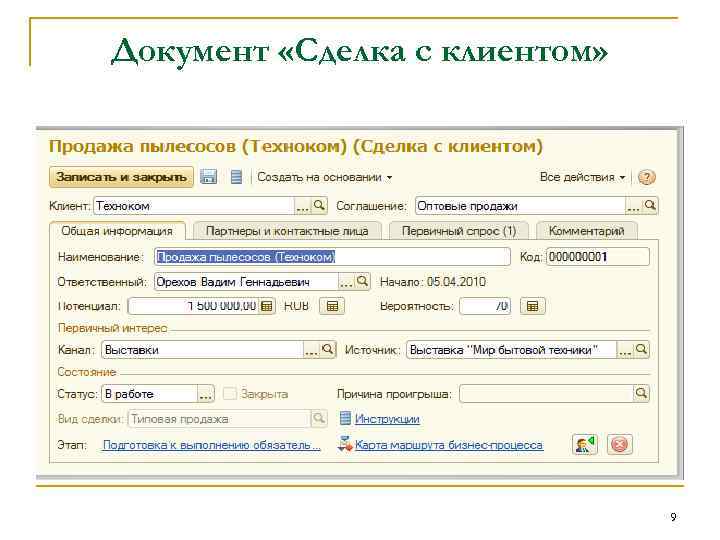Pick a source via the Источник ellipsis button

click(624, 350)
